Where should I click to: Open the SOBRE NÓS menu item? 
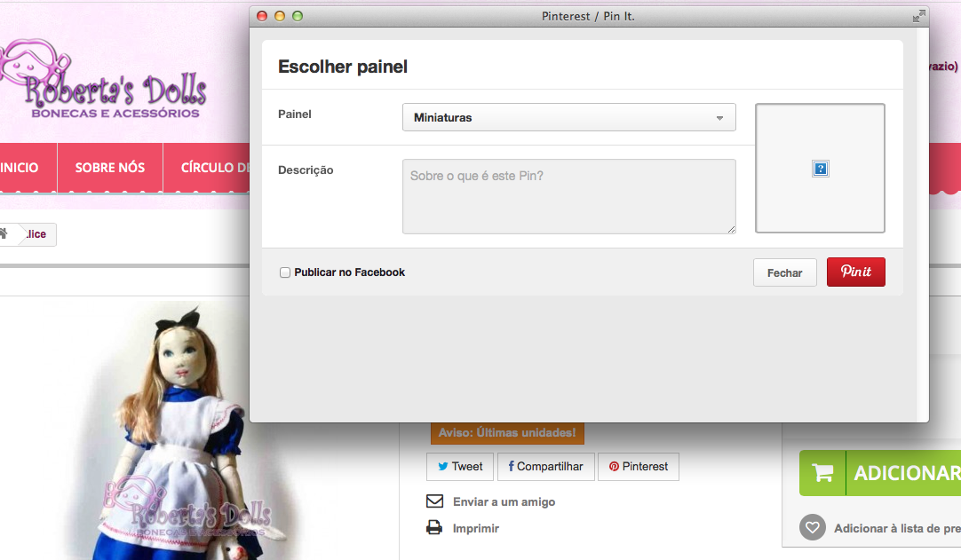[x=110, y=167]
